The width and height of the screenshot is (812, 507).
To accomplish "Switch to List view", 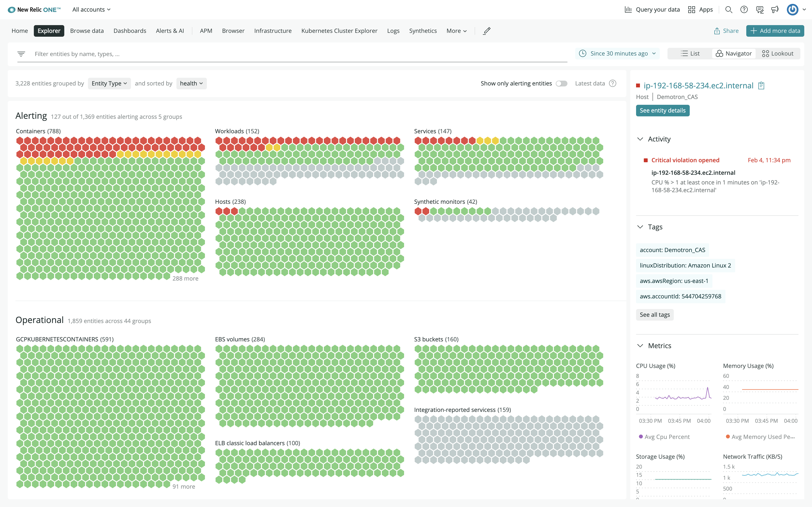I will [x=690, y=54].
